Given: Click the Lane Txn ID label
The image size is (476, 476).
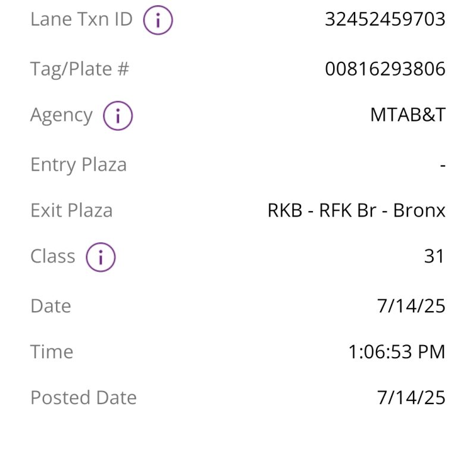Looking at the screenshot, I should click(x=81, y=20).
